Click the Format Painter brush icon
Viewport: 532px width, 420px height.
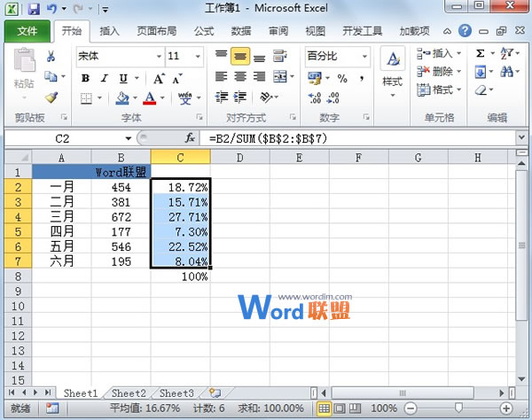pos(51,97)
